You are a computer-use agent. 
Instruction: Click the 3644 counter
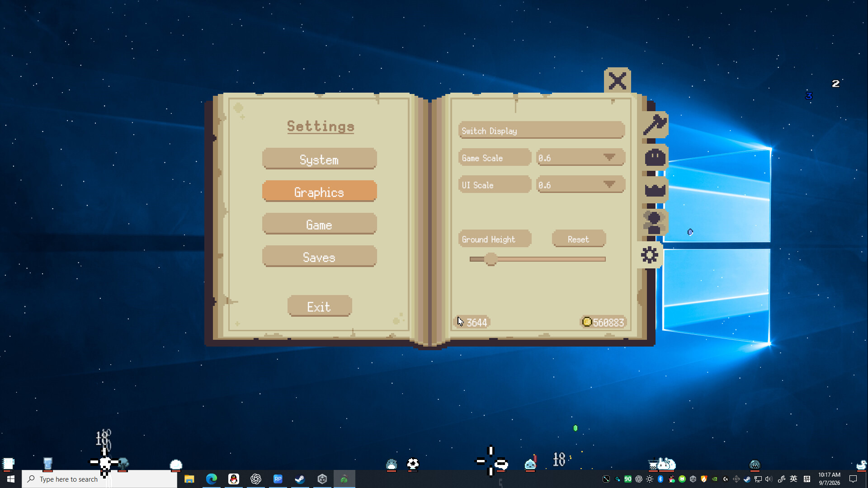pos(472,322)
